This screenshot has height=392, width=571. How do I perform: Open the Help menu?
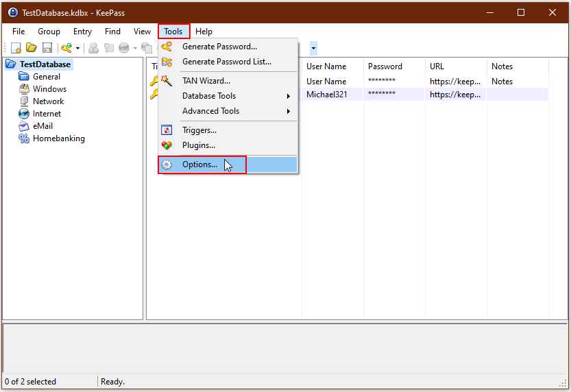(204, 32)
